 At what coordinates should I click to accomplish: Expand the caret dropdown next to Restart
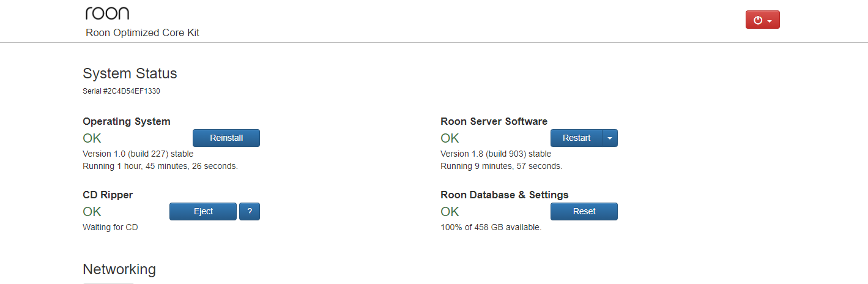click(610, 138)
